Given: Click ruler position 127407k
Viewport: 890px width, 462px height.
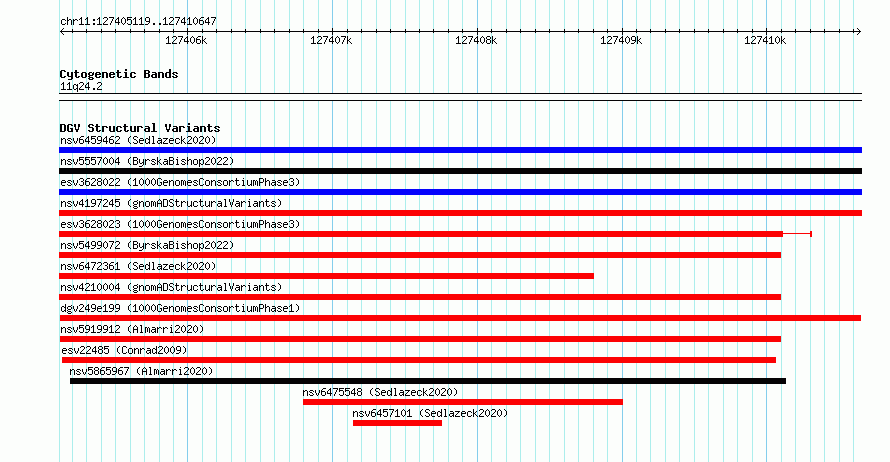Looking at the screenshot, I should [331, 40].
